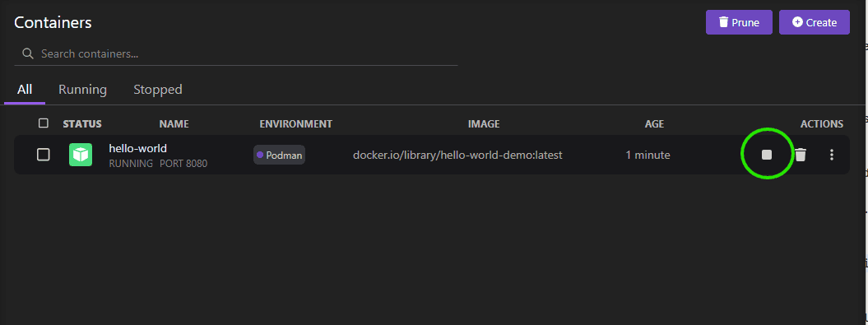Click the magnifier icon in search bar
Viewport: 868px width, 325px height.
pyautogui.click(x=28, y=53)
